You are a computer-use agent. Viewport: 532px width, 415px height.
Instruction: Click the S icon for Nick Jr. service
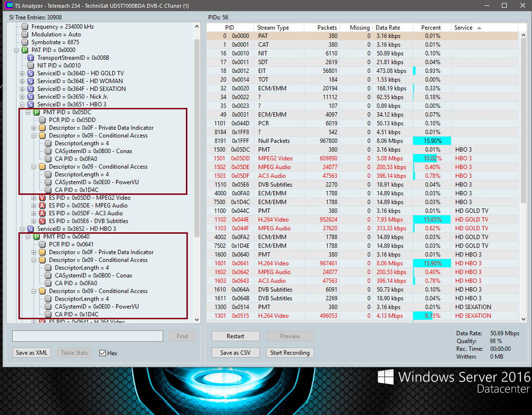pyautogui.click(x=31, y=97)
